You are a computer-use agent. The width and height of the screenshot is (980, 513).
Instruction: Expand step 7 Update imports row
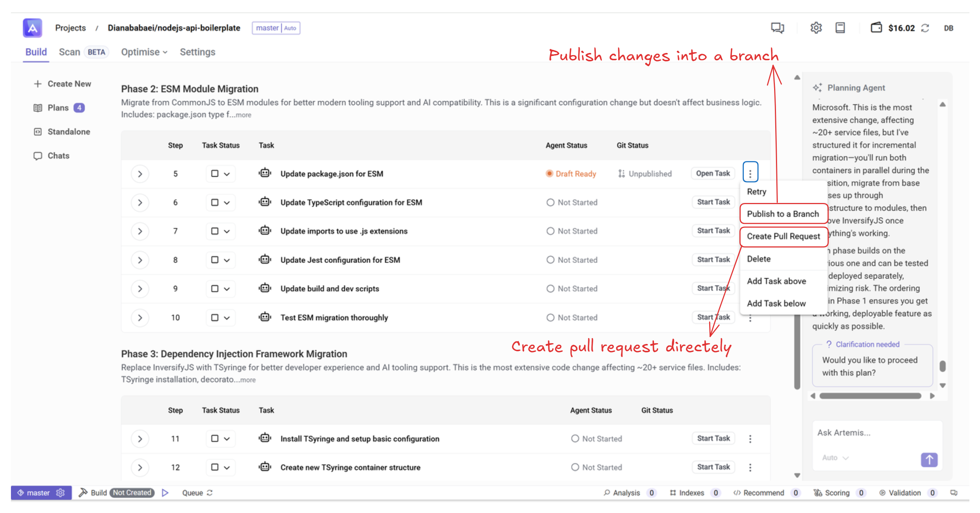click(140, 231)
